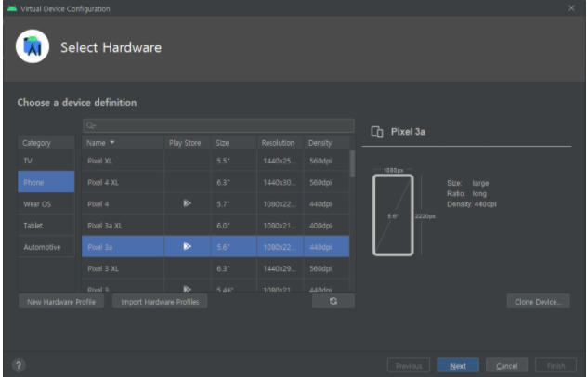
Task: Click the 5.6" size cell of Pixel 3a
Action: [x=234, y=247]
